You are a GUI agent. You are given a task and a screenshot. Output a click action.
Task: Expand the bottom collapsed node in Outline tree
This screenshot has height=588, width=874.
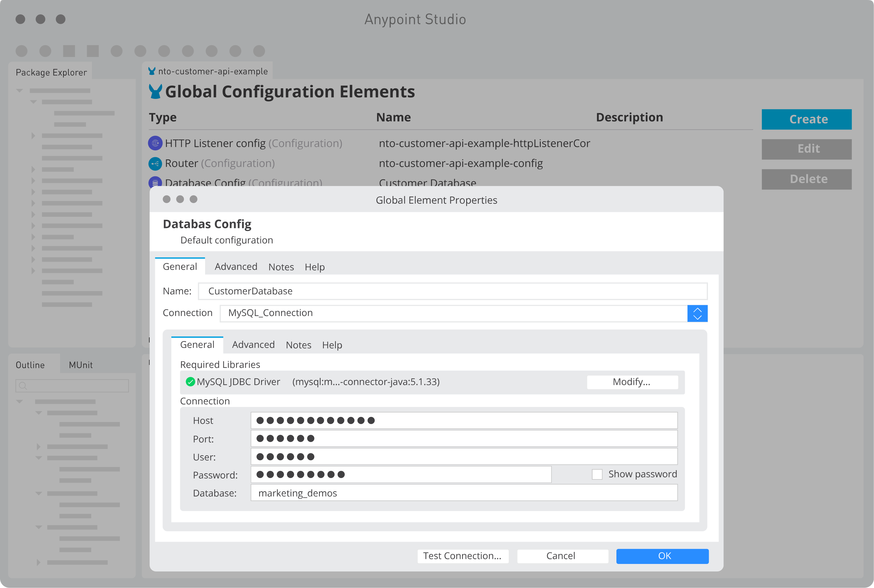click(38, 562)
